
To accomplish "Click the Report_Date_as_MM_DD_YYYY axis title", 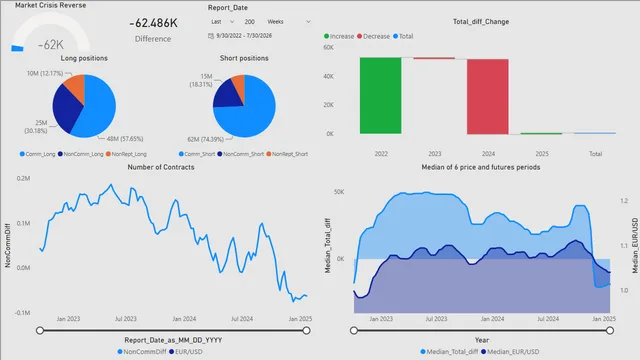I will (173, 340).
